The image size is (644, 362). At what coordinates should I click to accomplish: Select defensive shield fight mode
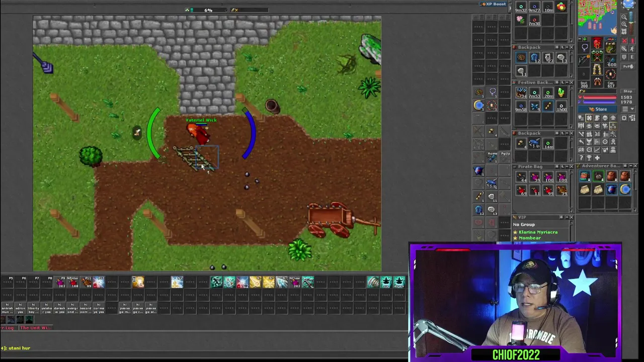click(624, 57)
